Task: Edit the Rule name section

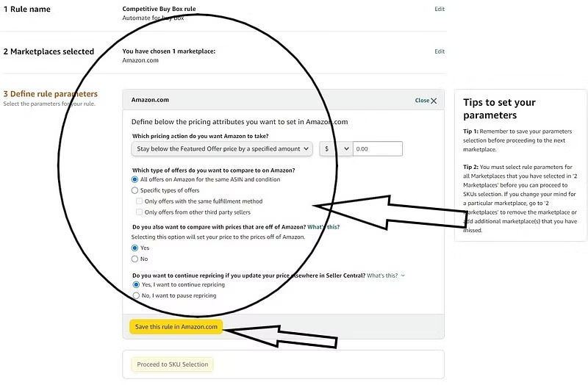Action: point(440,9)
